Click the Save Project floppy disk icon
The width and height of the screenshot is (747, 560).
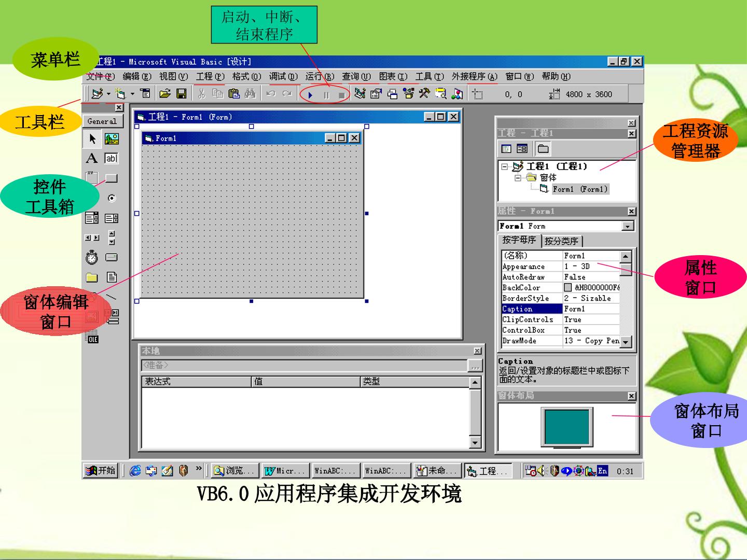tap(181, 94)
